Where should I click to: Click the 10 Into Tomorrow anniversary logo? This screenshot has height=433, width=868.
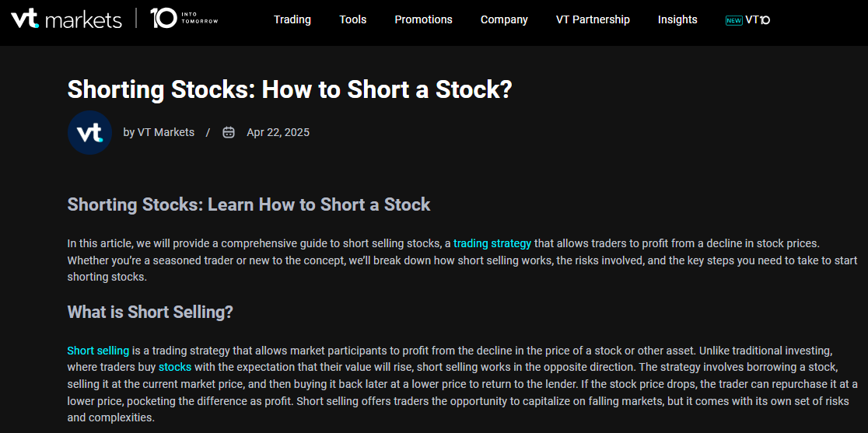(x=184, y=19)
